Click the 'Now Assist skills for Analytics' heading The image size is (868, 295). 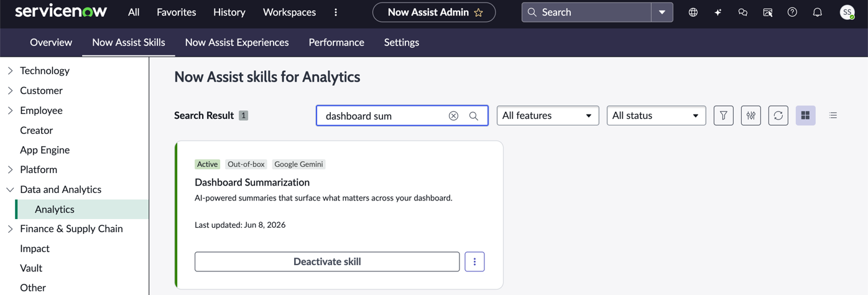coord(267,77)
